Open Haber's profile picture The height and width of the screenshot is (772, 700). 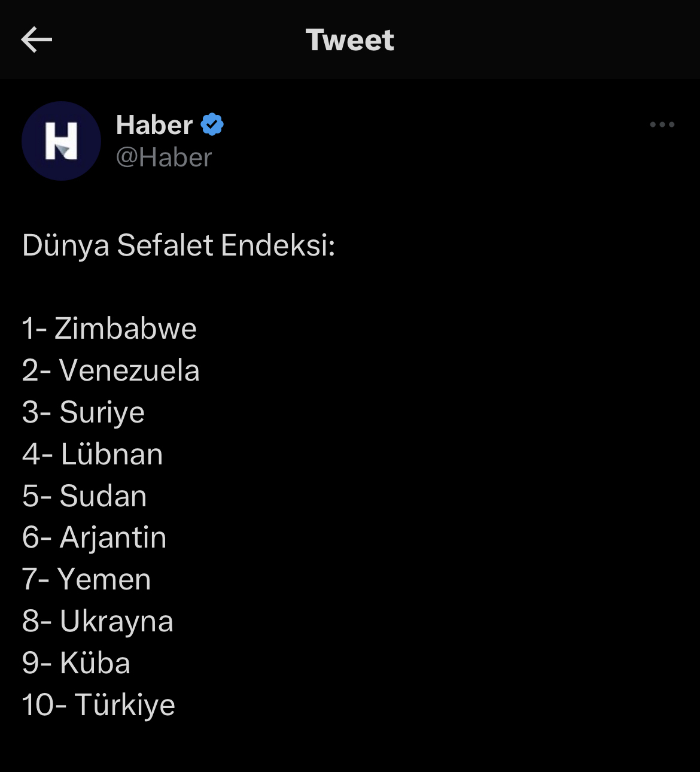(61, 141)
